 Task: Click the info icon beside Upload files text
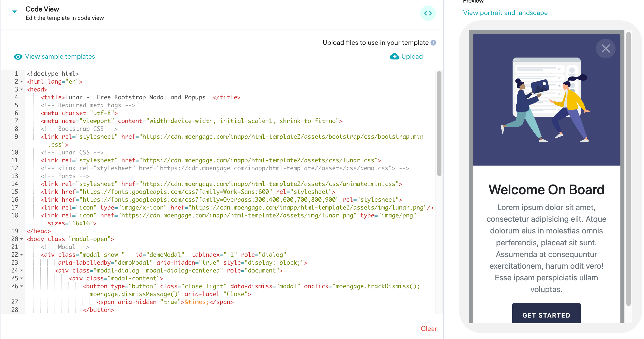click(x=433, y=43)
